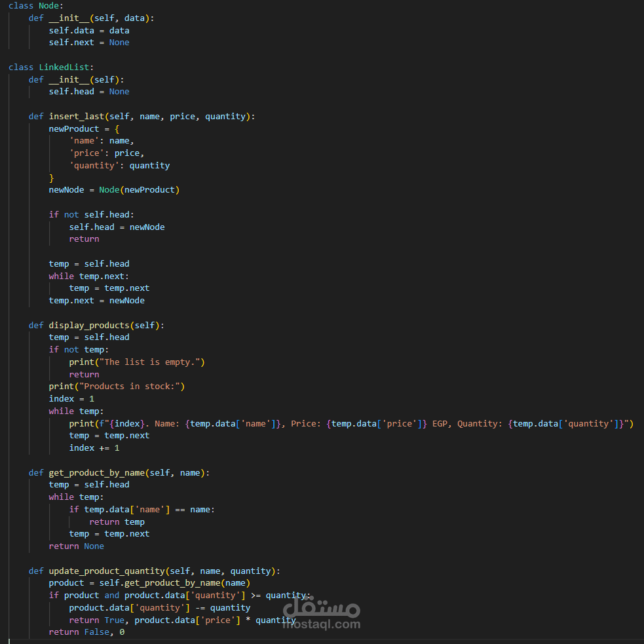Click the 'newProduct = {' line

(85, 128)
